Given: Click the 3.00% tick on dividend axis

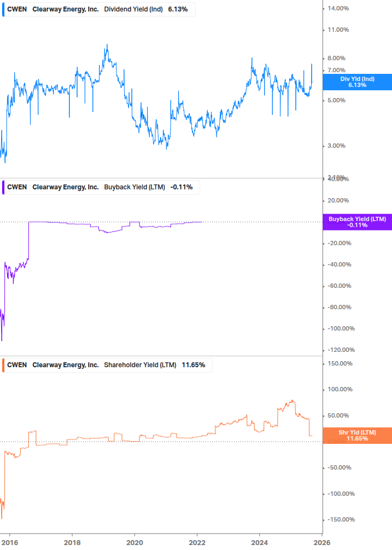Looking at the screenshot, I should point(336,146).
